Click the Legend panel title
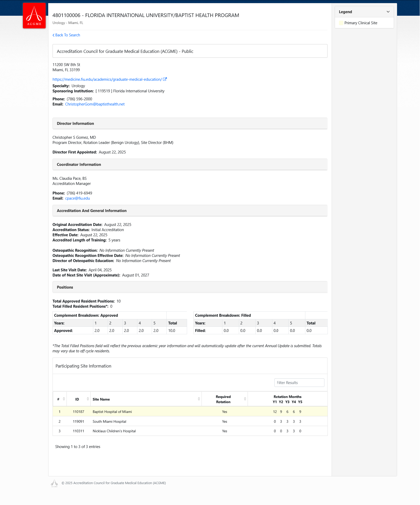The image size is (420, 505). [x=346, y=12]
